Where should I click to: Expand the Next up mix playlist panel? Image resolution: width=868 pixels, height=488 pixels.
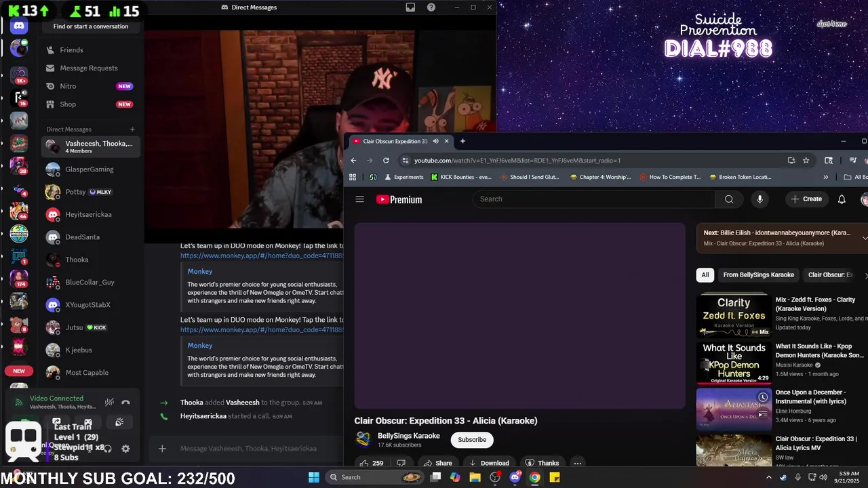[865, 238]
